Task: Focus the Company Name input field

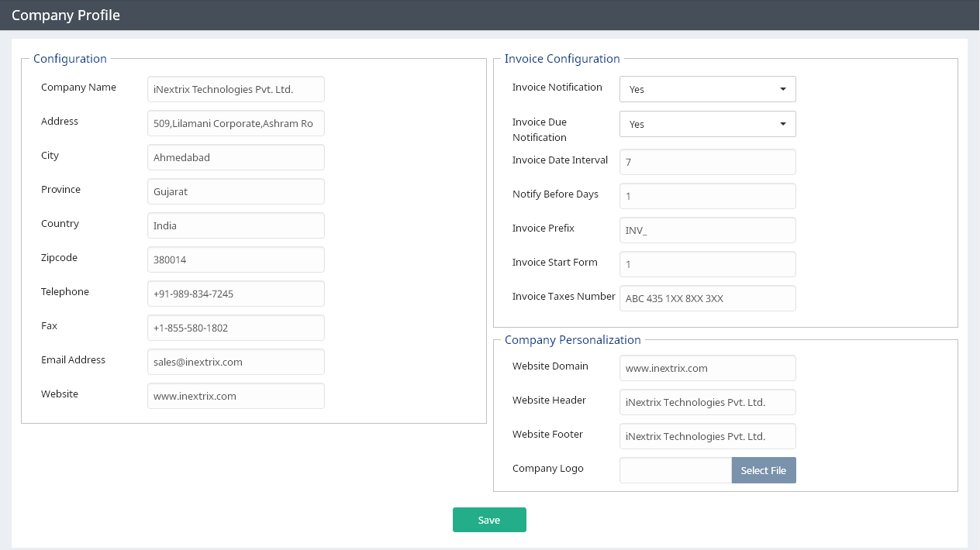Action: tap(236, 89)
